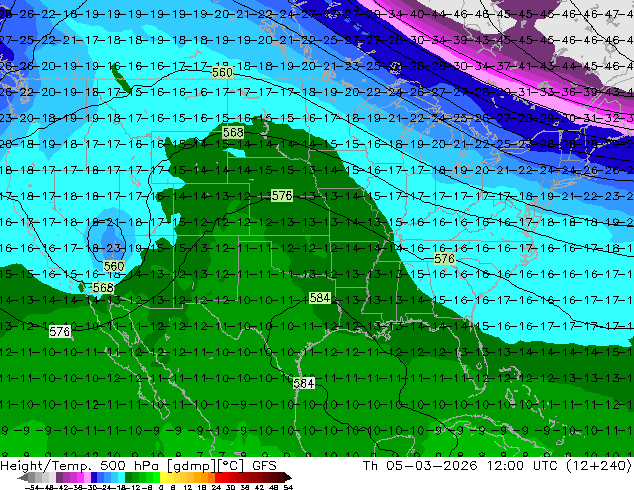This screenshot has height=490, width=634.
Task: Click the '[gdmp][°C]' units text
Action: pyautogui.click(x=206, y=466)
